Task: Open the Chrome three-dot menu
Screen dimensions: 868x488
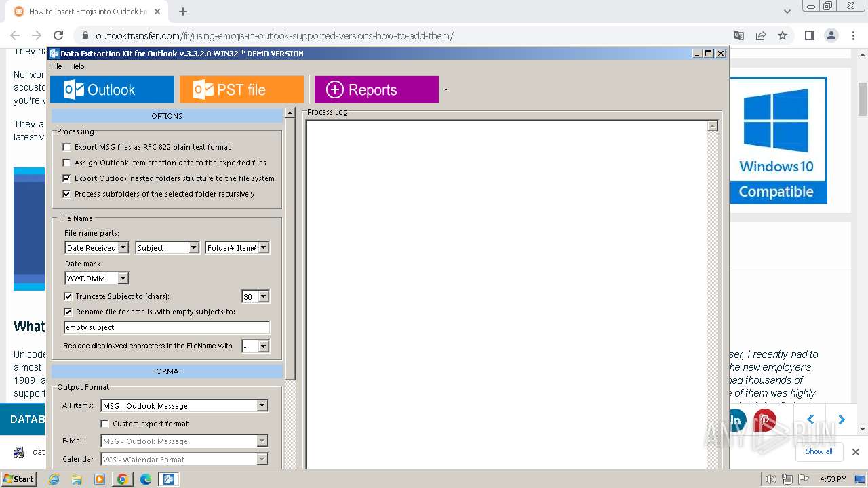Action: coord(852,35)
